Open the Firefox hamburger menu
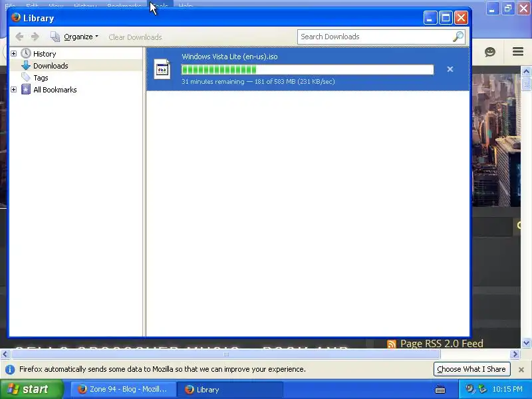 (x=518, y=52)
